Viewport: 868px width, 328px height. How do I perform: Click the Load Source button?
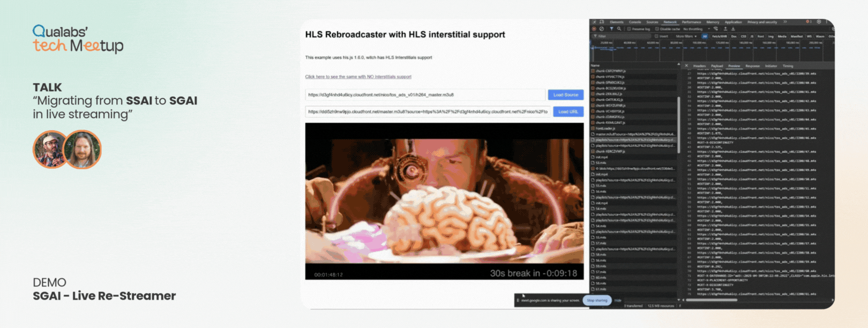tap(565, 95)
